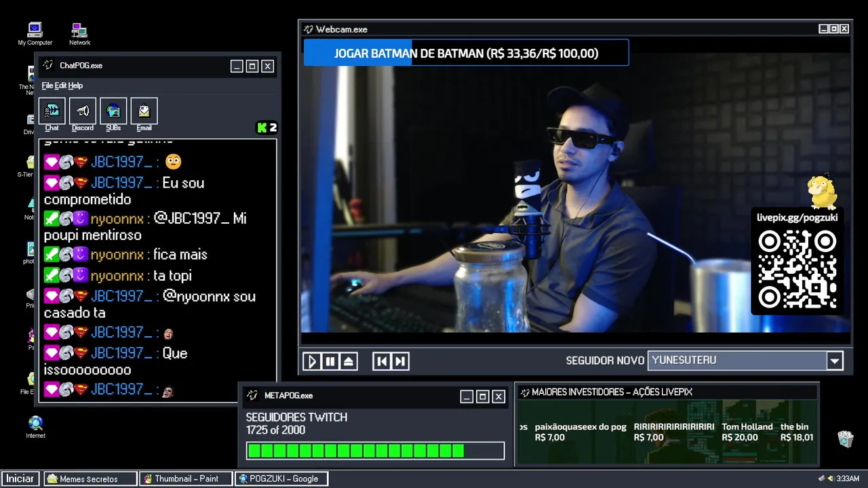
Task: Open the My Computer desktop icon
Action: click(x=35, y=34)
